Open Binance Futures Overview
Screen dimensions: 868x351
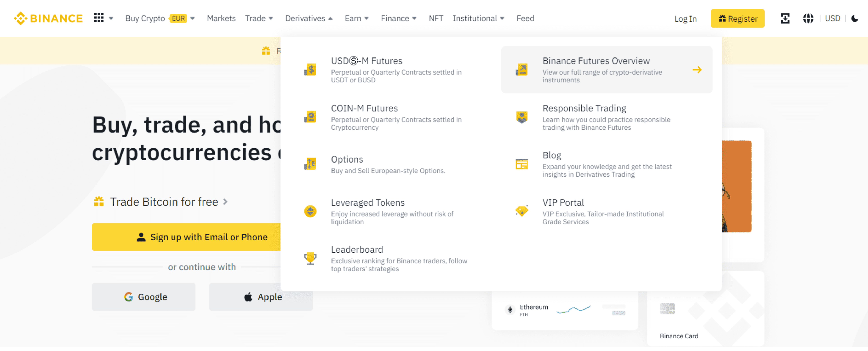607,70
